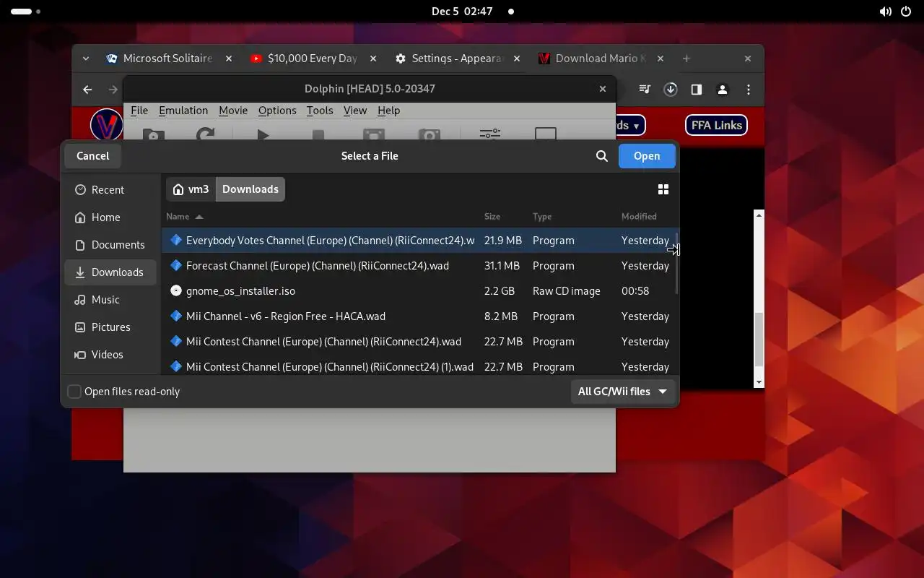Viewport: 924px width, 578px height.
Task: Click the Dolphin Play toolbar icon
Action: click(263, 134)
